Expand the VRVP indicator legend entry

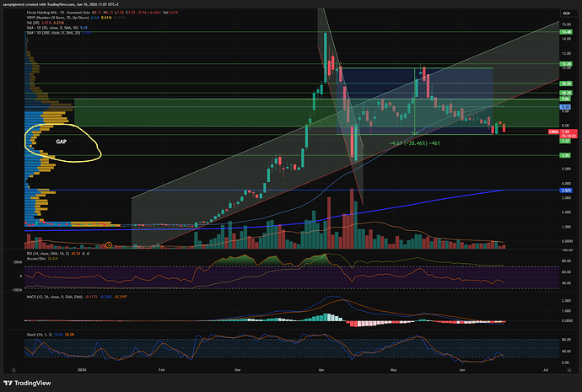[57, 18]
